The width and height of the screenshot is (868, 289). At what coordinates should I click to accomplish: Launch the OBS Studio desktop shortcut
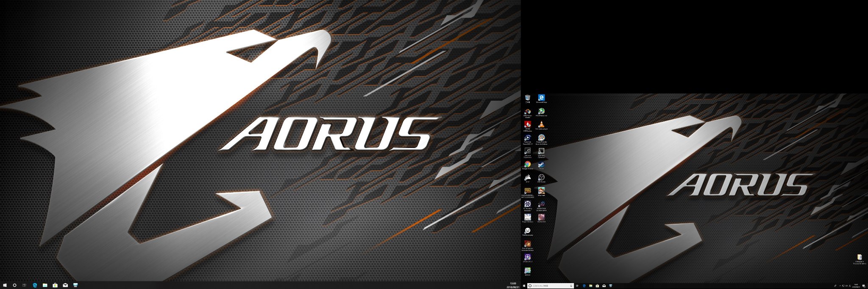pos(541,179)
